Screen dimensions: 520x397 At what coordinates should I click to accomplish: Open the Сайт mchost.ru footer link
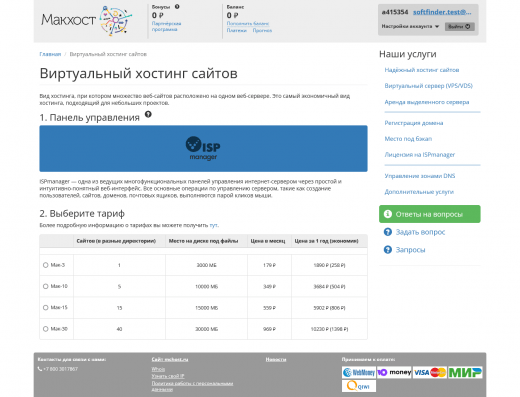click(170, 359)
